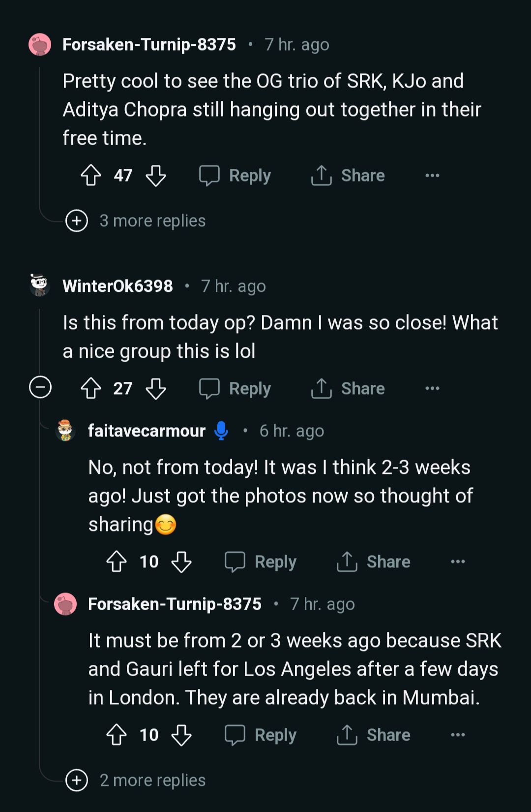531x812 pixels.
Task: Collapse WinterOk6398's comment thread
Action: click(x=40, y=387)
